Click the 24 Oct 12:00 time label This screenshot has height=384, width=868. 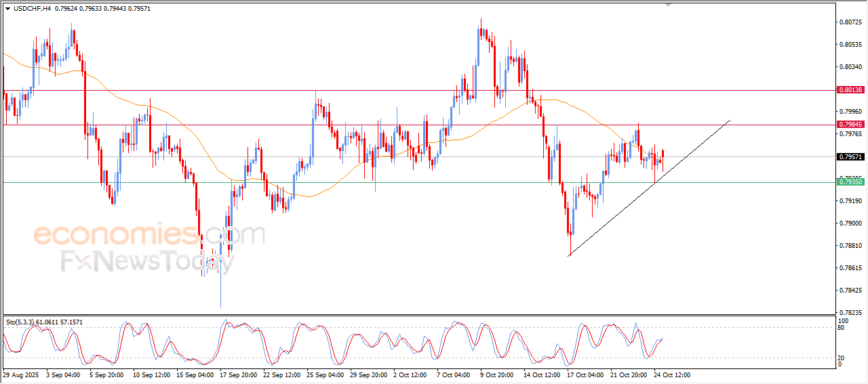pyautogui.click(x=671, y=375)
